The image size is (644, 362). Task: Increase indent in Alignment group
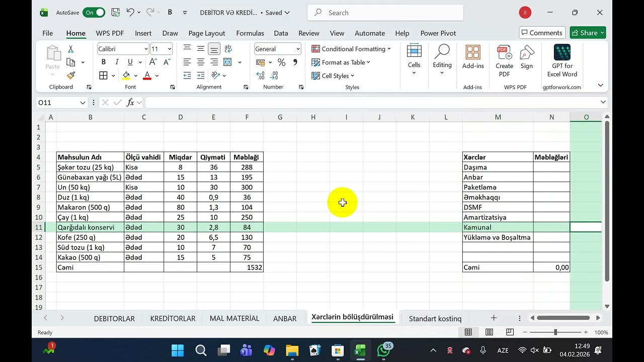201,75
